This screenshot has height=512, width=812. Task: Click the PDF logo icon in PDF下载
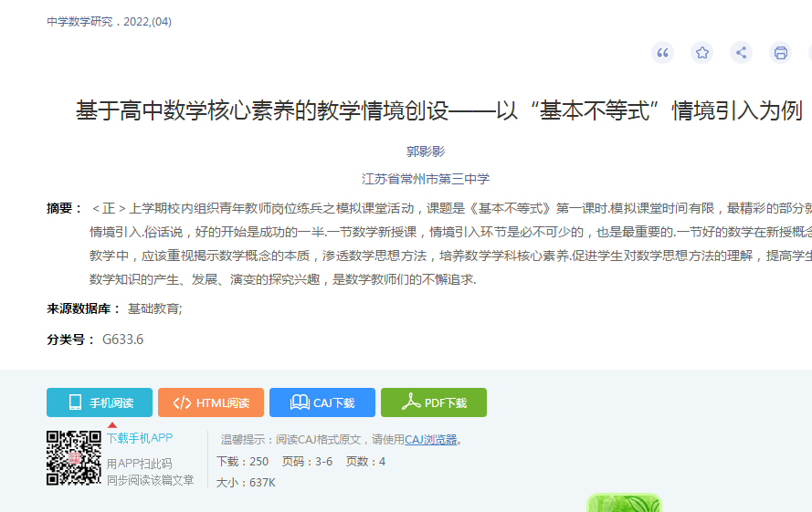411,402
